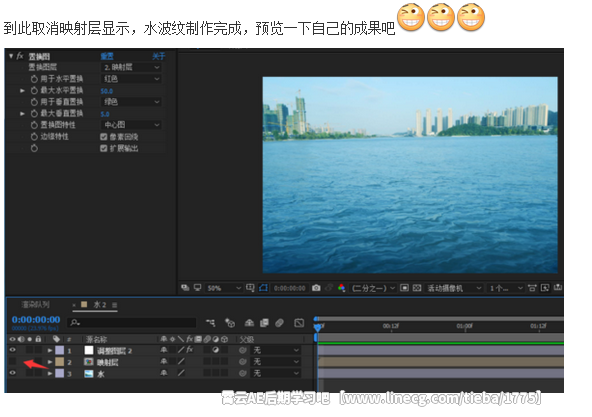Toggle the fx switch on 调整图层 2
Screen dimensions: 592x417
coord(190,350)
